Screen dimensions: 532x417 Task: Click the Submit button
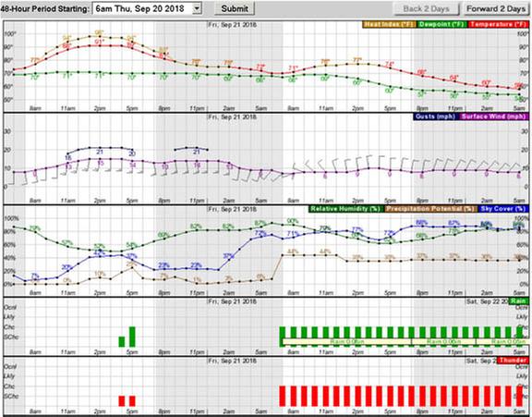point(235,8)
